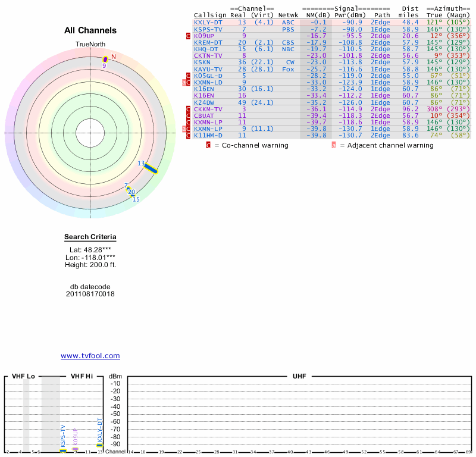Click the KHQ-DT callsign in table
This screenshot has height=457, width=476.
point(206,49)
